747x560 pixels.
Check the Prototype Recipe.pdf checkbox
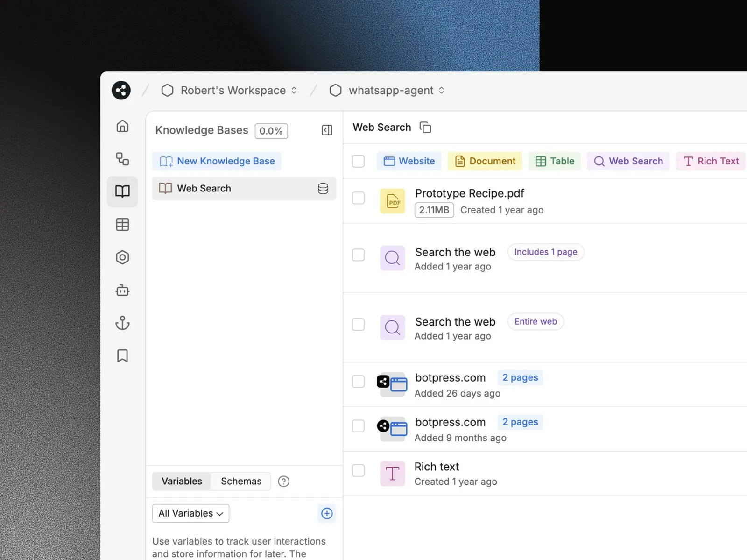click(358, 198)
